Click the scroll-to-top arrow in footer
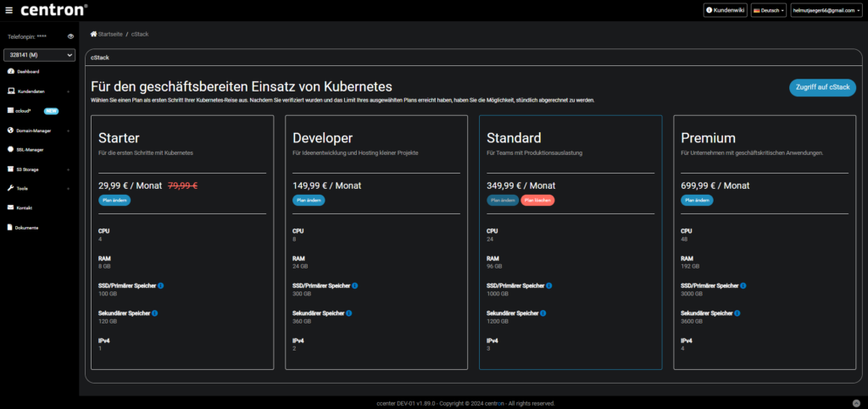 pyautogui.click(x=857, y=403)
